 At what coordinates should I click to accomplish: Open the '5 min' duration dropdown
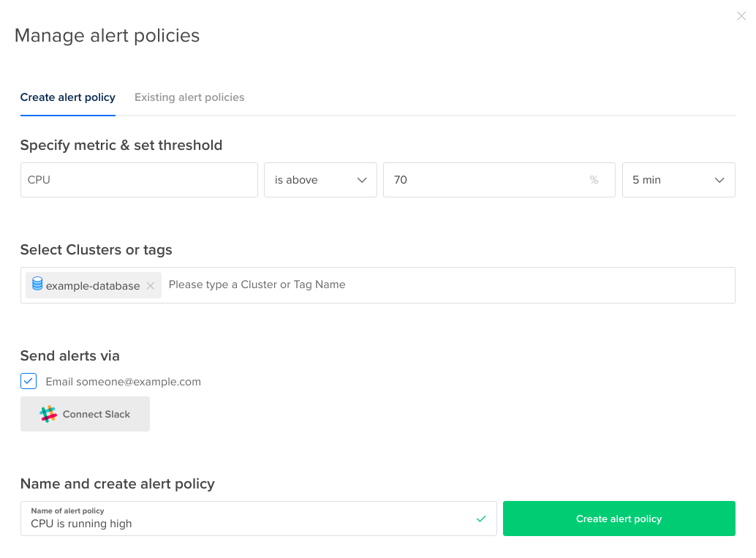678,180
